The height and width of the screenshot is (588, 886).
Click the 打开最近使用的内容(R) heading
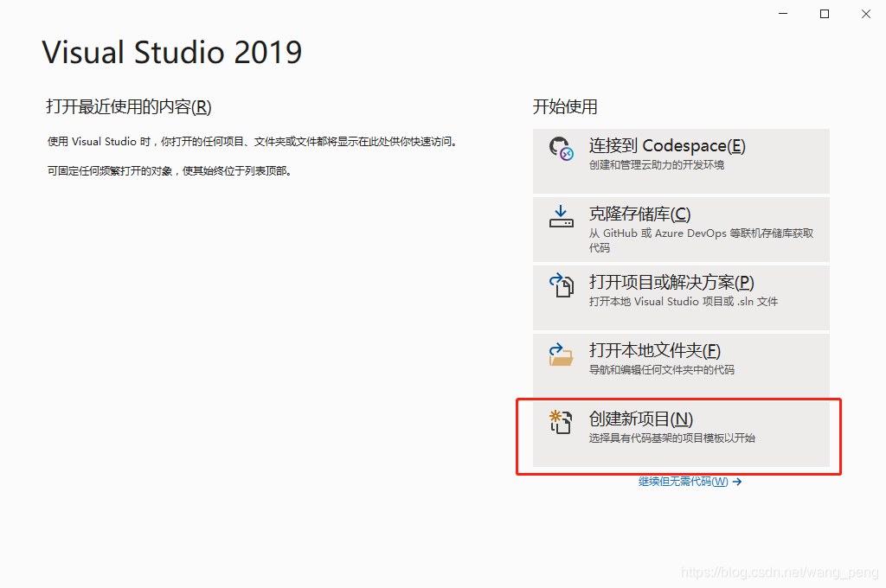coord(129,106)
